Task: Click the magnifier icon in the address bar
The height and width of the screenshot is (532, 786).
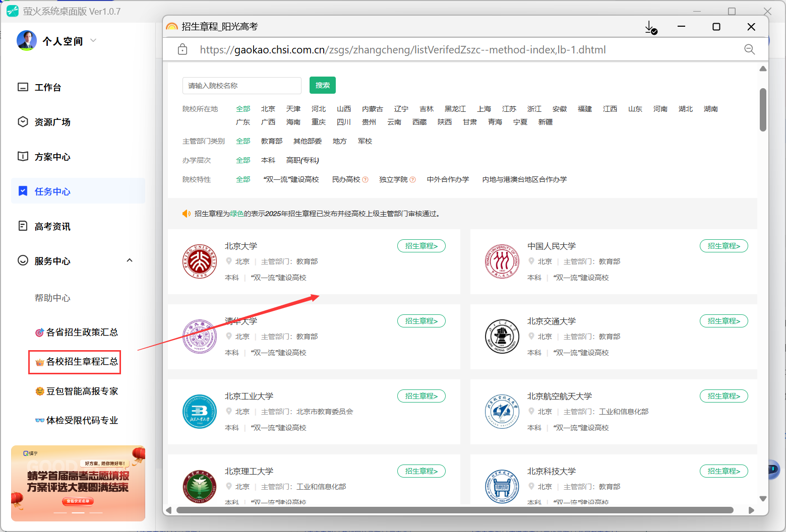Action: point(749,49)
